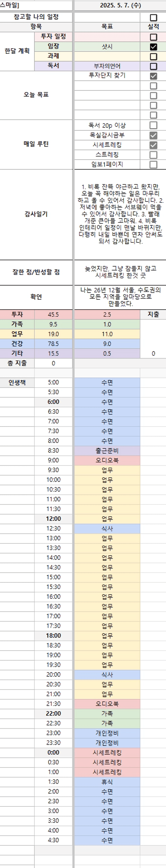166x868 pixels.
Task: Uncheck the 투자단지 찾기 checkbox
Action: [x=153, y=76]
